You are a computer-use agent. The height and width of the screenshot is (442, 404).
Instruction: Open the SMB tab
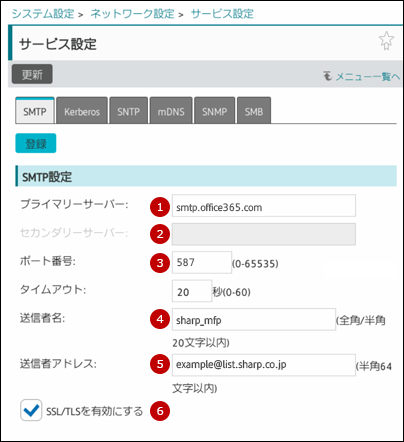254,110
